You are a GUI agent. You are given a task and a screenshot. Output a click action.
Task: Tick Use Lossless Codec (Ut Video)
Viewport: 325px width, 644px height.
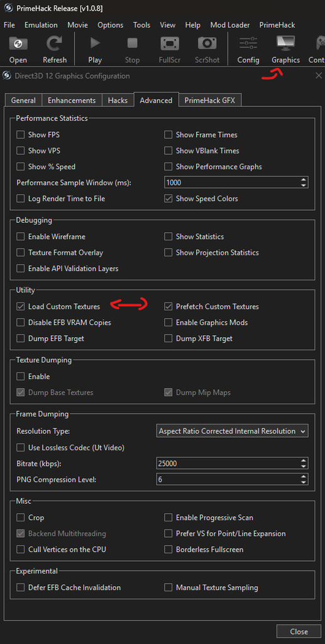pyautogui.click(x=21, y=447)
